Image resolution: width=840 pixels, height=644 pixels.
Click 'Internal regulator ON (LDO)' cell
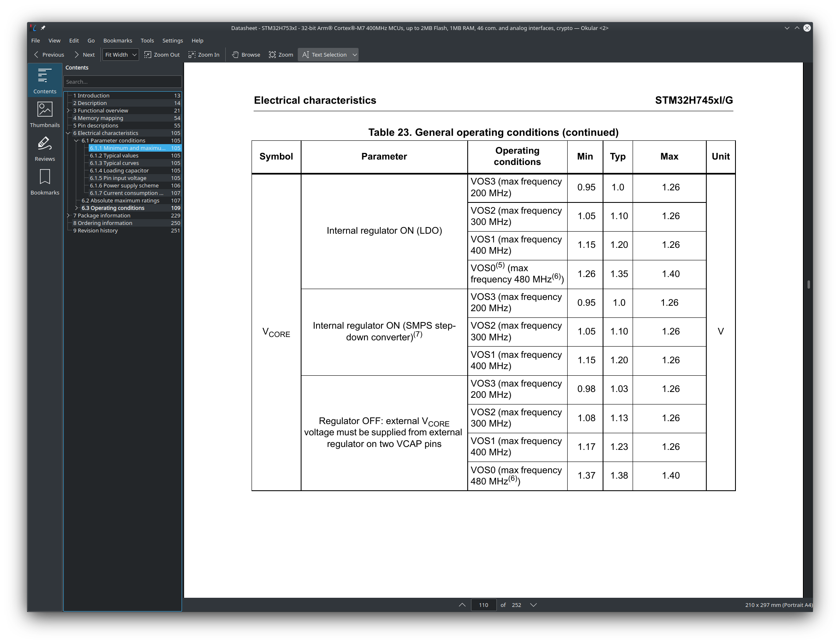384,231
